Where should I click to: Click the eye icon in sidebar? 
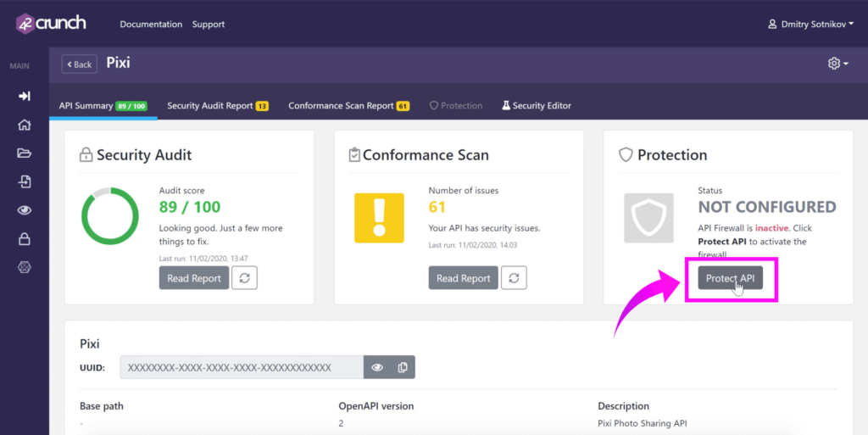coord(25,210)
